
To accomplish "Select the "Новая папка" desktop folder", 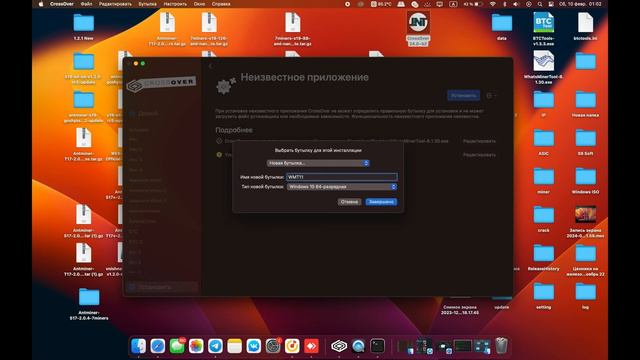I will (585, 104).
